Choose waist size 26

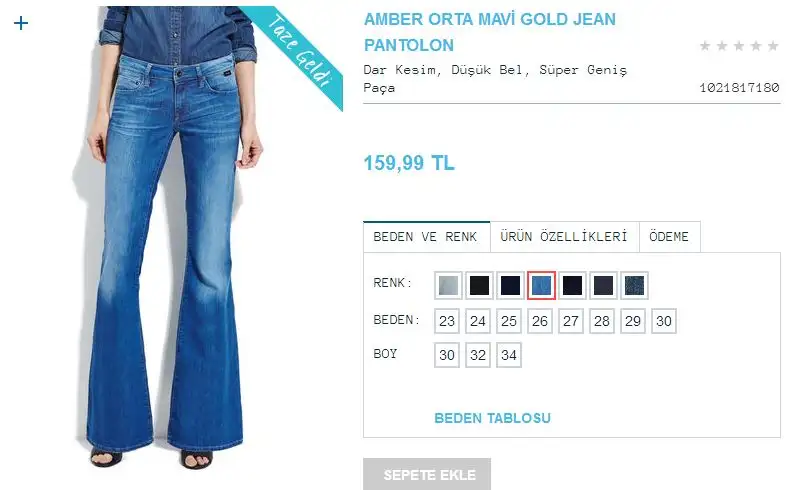[540, 321]
